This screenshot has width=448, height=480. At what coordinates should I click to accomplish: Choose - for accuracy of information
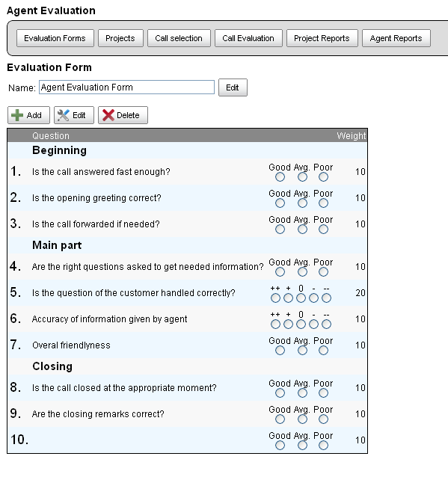(x=313, y=324)
